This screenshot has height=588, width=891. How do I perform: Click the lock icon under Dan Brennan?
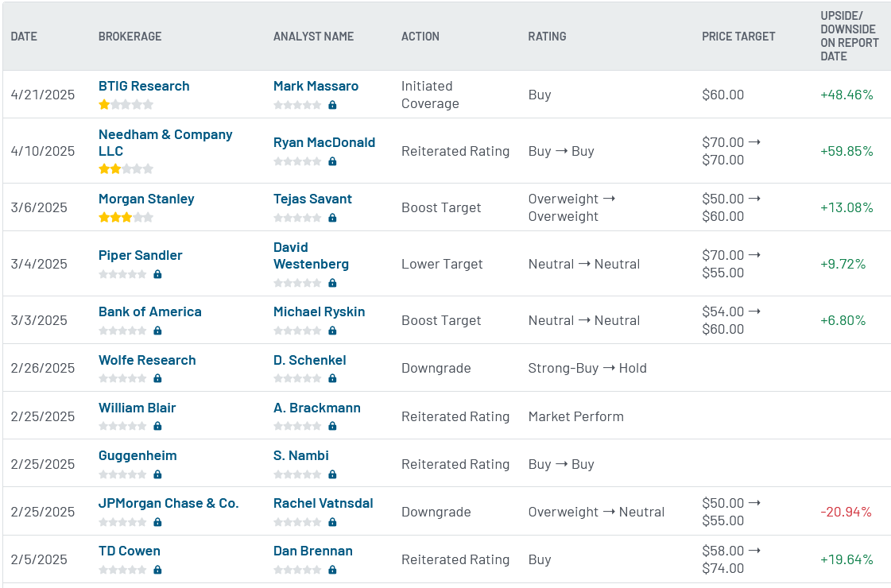pyautogui.click(x=332, y=570)
